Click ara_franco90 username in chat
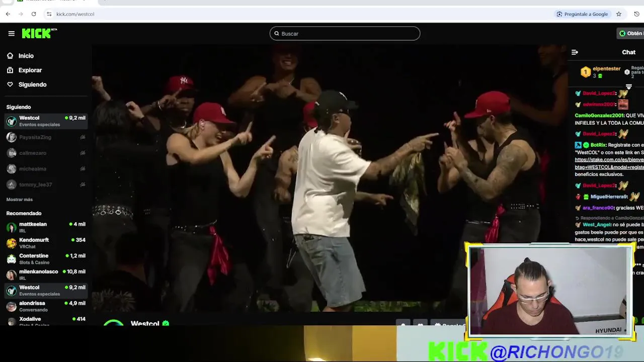This screenshot has width=644, height=362. click(x=598, y=208)
